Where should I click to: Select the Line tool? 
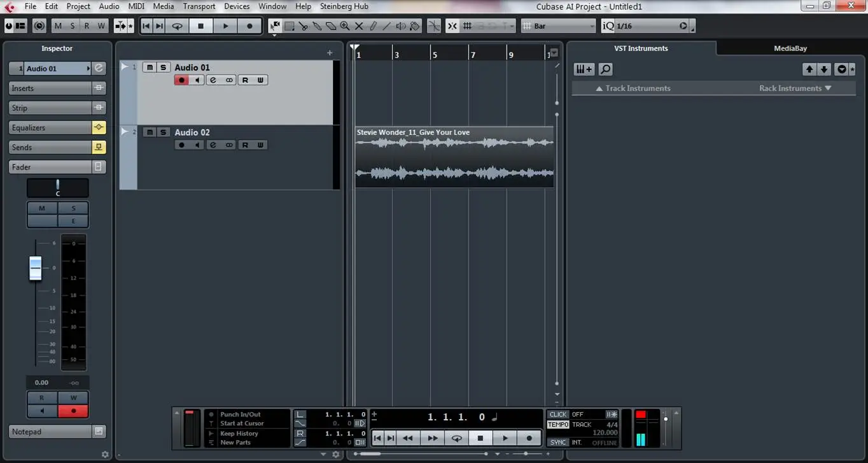[x=387, y=26]
